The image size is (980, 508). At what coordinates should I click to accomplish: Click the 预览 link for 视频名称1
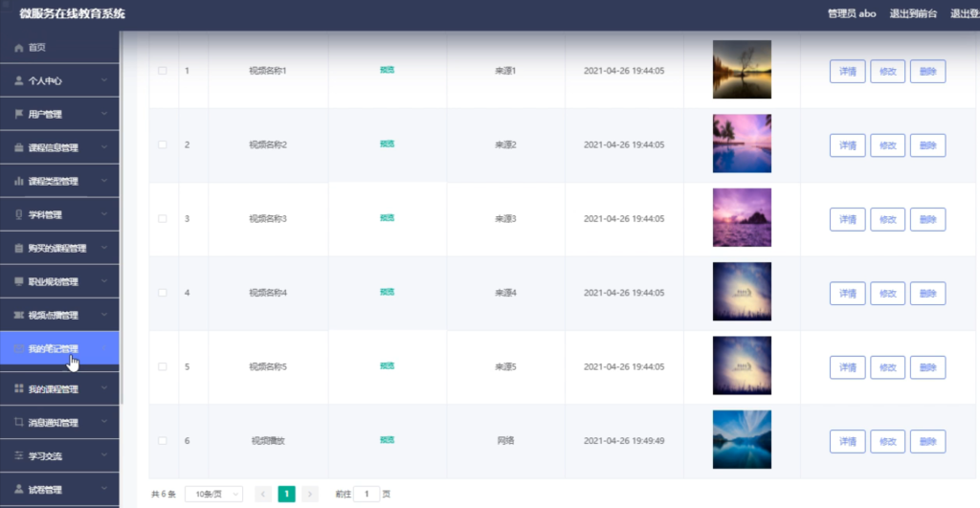coord(387,70)
